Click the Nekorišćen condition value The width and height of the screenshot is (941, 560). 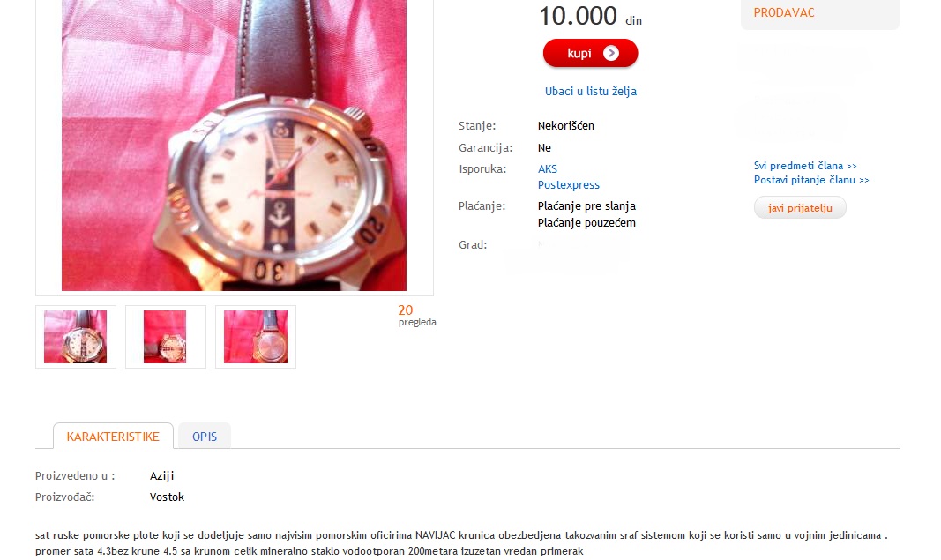click(x=566, y=125)
